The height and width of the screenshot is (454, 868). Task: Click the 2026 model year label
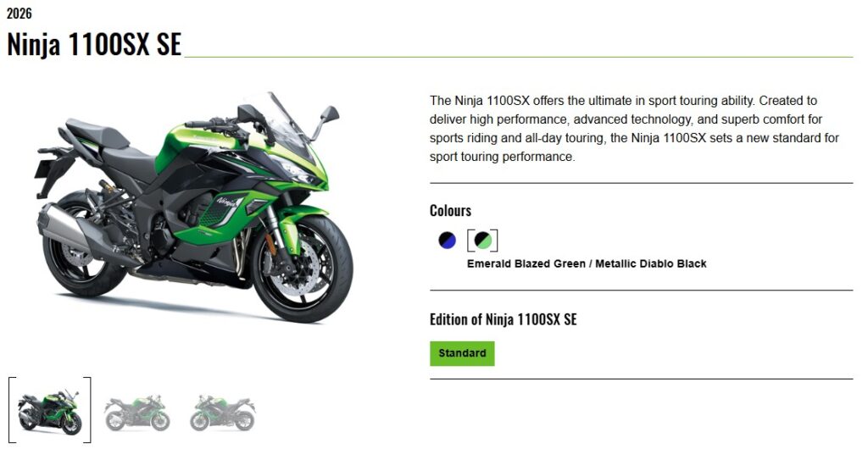pyautogui.click(x=19, y=13)
